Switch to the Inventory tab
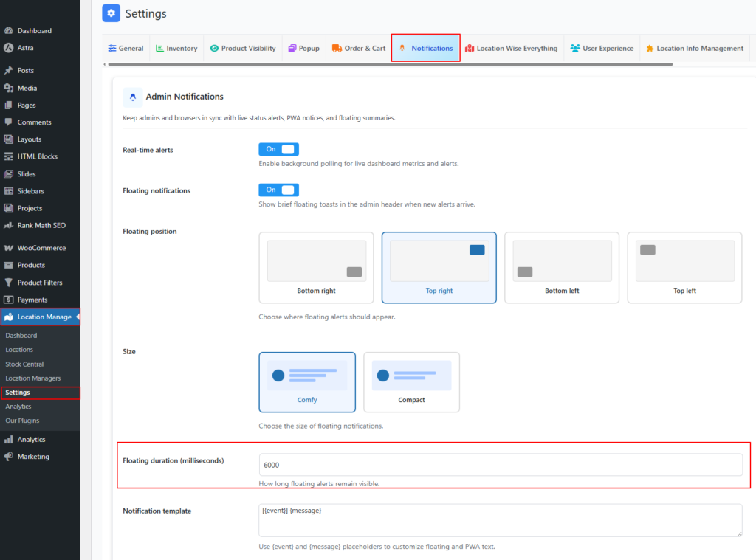 coord(176,49)
